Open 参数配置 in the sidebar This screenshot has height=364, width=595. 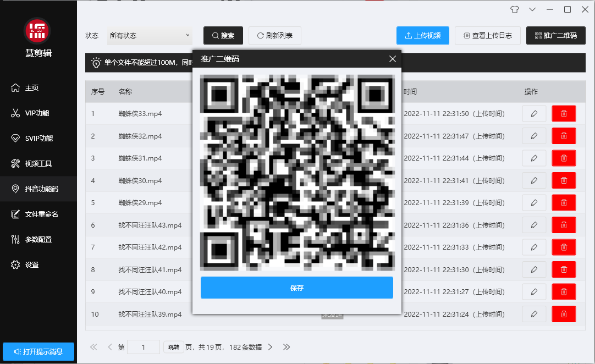[x=38, y=240]
